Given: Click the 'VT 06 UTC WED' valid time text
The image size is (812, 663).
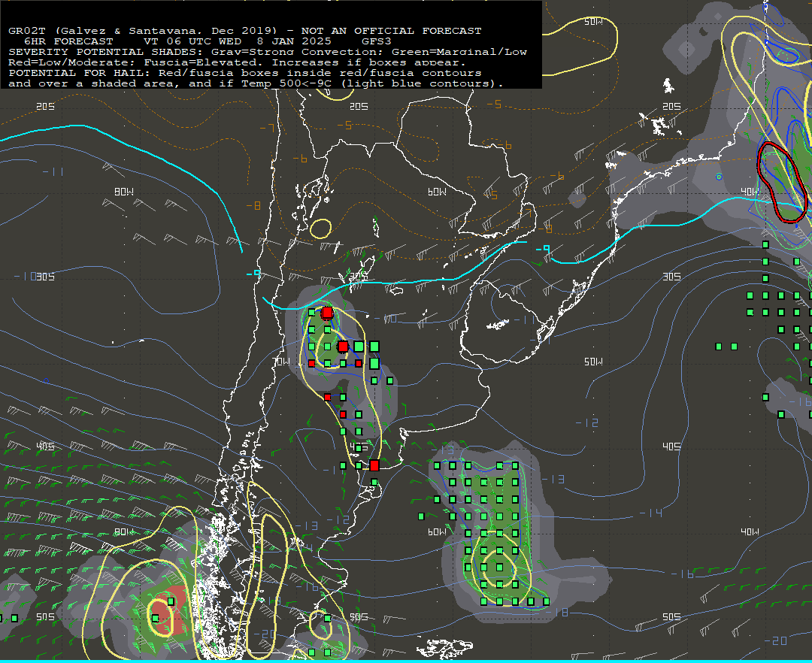Looking at the screenshot, I should (x=192, y=41).
